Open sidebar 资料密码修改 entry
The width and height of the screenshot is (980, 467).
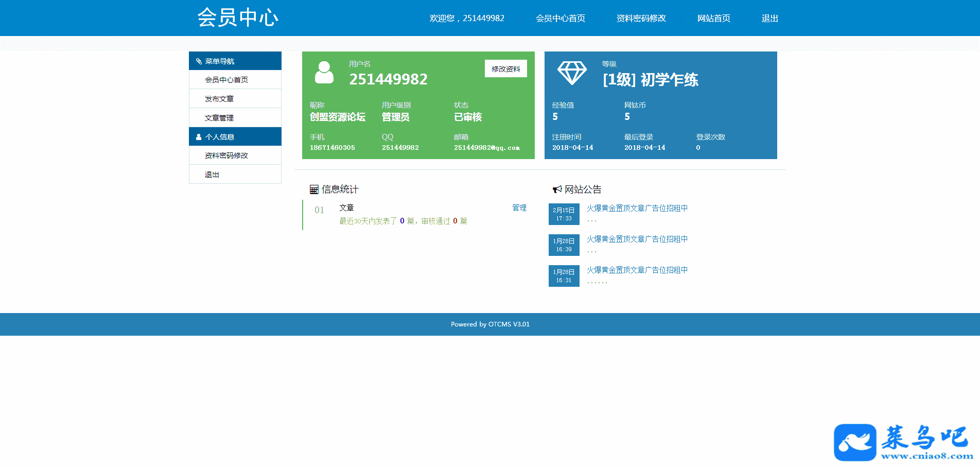tap(226, 155)
